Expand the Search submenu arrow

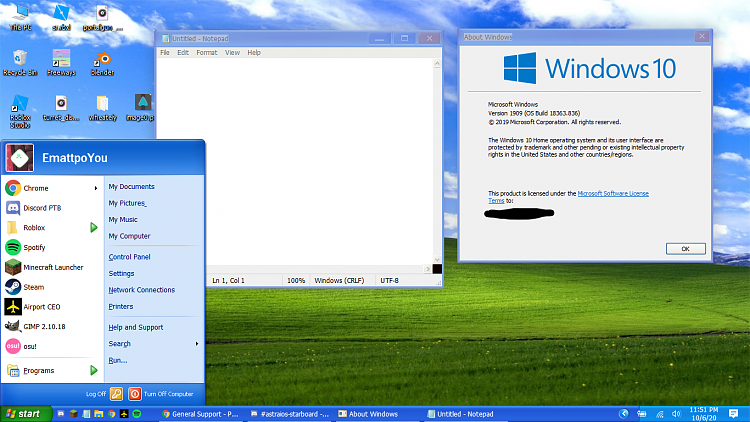[197, 344]
